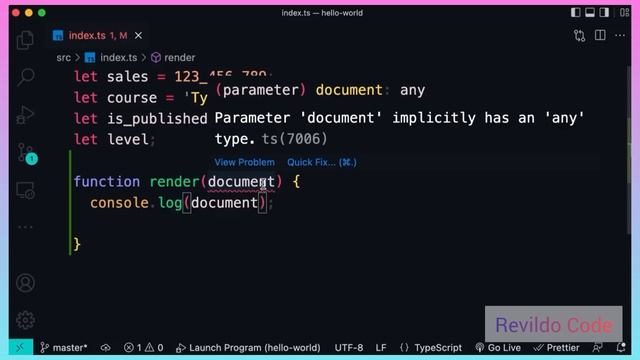Change file encoding UTF-8
This screenshot has width=640, height=360.
[349, 347]
